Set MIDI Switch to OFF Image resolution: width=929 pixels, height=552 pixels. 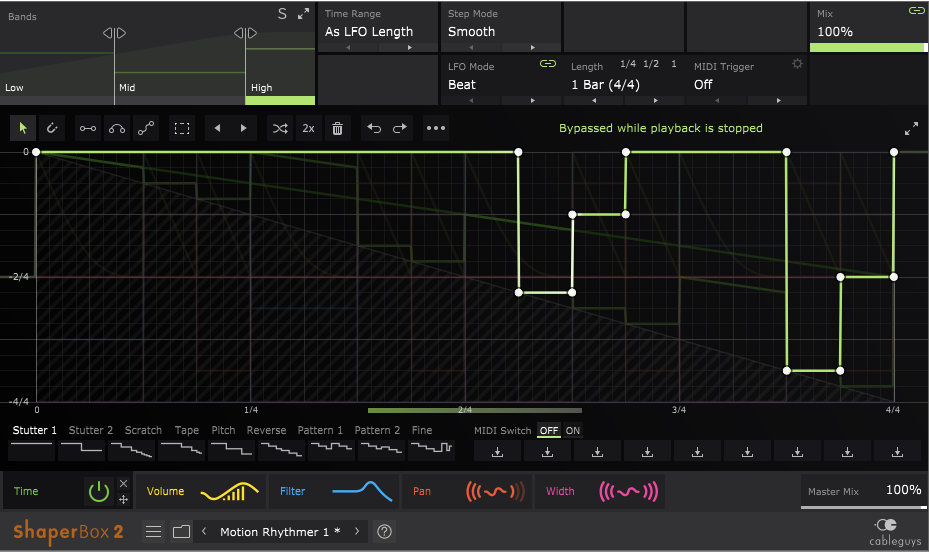coord(549,431)
